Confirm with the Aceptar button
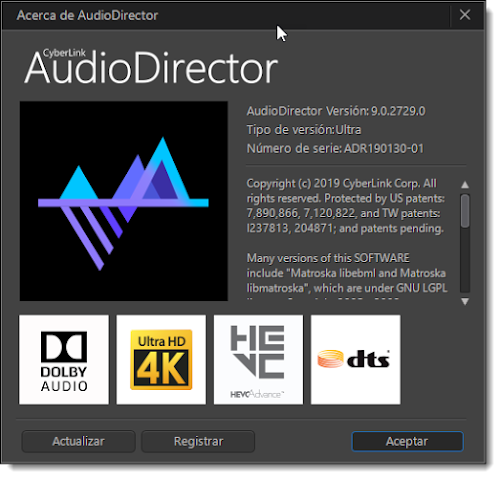Screen dimensions: 500x478 (407, 441)
